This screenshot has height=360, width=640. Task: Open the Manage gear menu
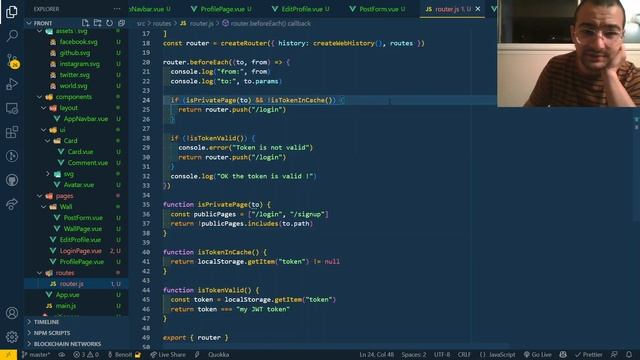pos(12,337)
